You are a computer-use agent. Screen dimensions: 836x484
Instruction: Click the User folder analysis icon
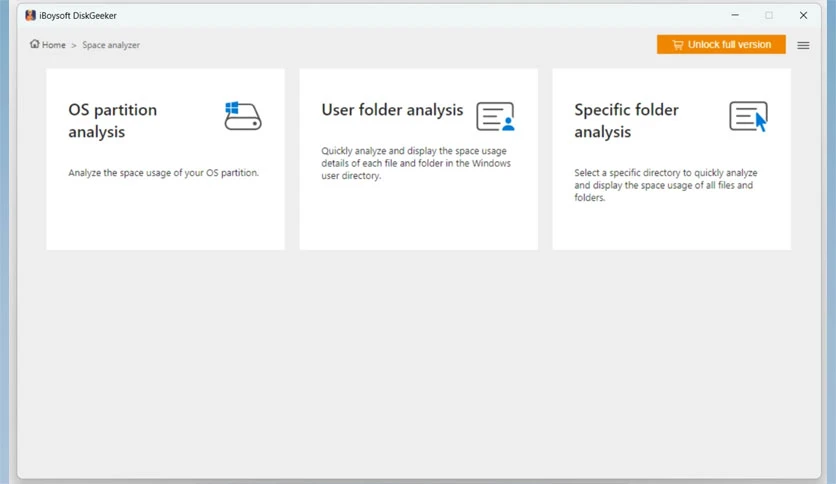click(495, 116)
